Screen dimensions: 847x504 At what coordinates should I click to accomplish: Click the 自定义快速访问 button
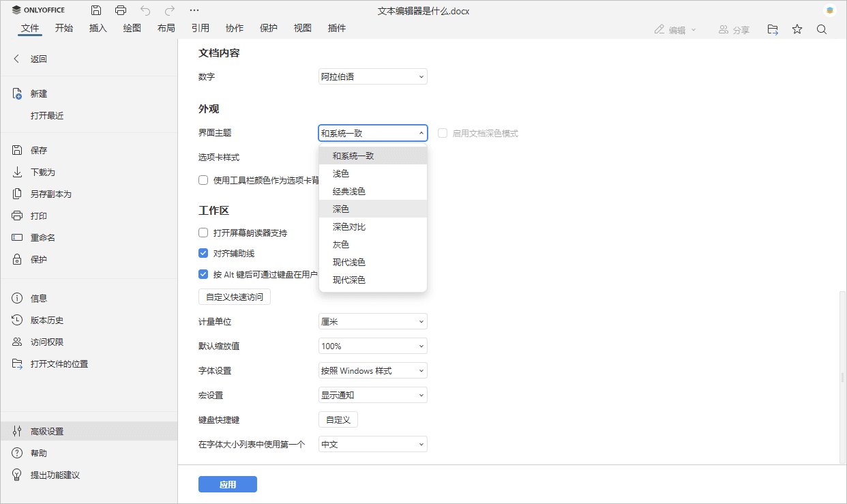[x=234, y=297]
